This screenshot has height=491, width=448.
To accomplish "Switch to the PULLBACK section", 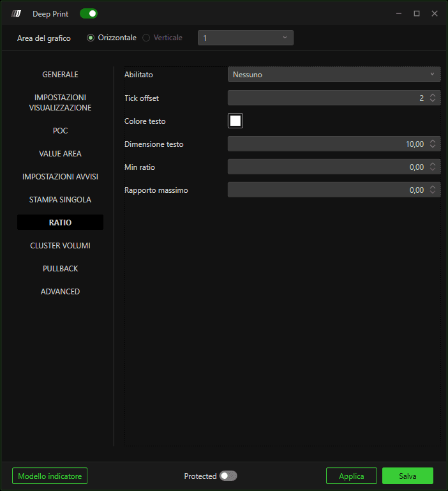I will click(x=60, y=269).
